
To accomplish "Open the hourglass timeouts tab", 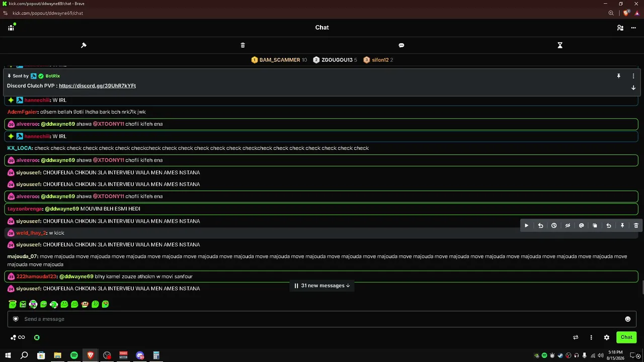I will click(559, 45).
